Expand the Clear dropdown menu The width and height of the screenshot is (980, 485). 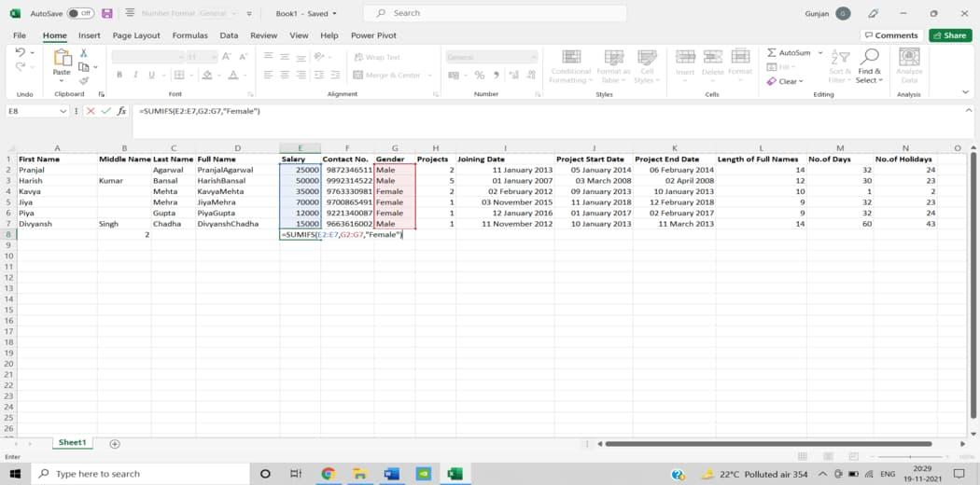pos(802,81)
